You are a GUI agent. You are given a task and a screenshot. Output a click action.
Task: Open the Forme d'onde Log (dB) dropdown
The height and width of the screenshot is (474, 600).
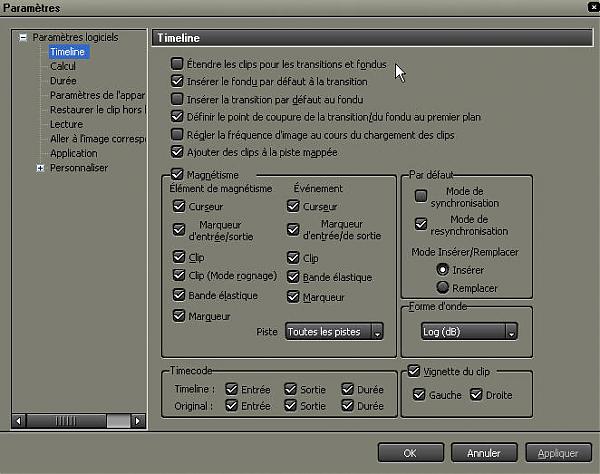pos(469,331)
